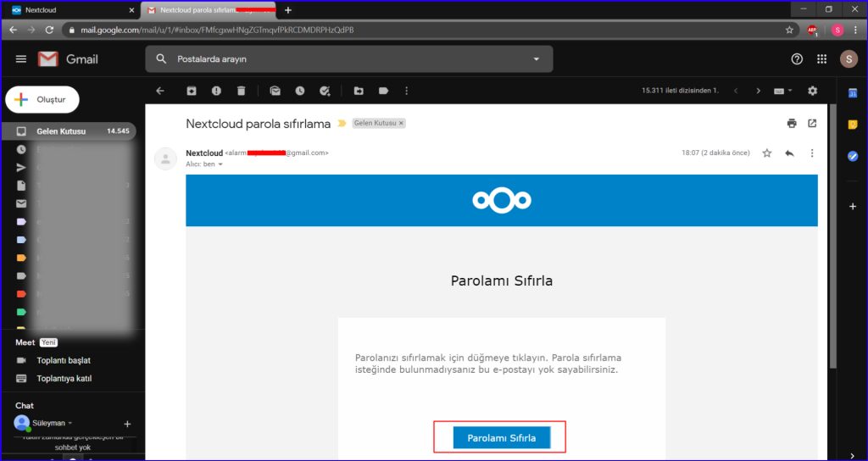Image resolution: width=868 pixels, height=461 pixels.
Task: Open the message more options menu
Action: click(x=812, y=153)
